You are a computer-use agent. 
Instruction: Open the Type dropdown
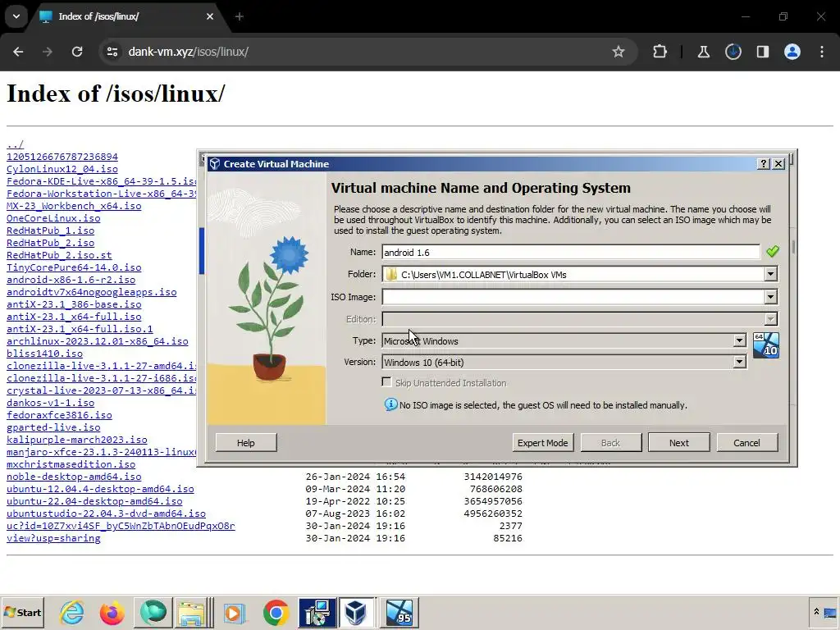coord(739,340)
